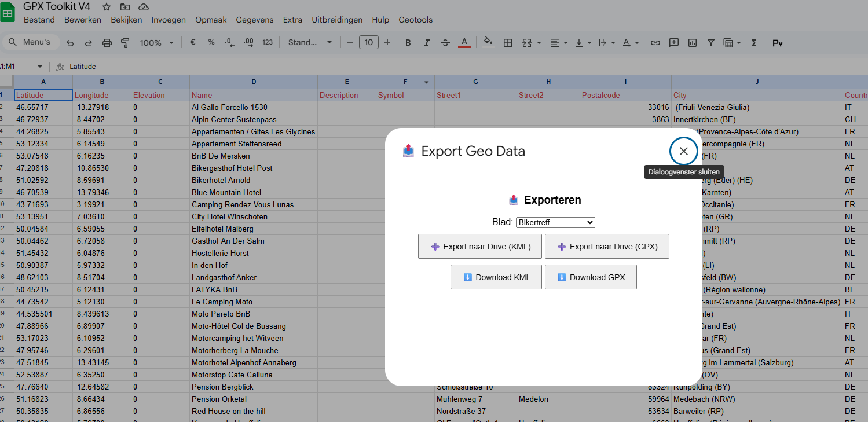The image size is (868, 422).
Task: Click the print icon in toolbar
Action: (107, 43)
